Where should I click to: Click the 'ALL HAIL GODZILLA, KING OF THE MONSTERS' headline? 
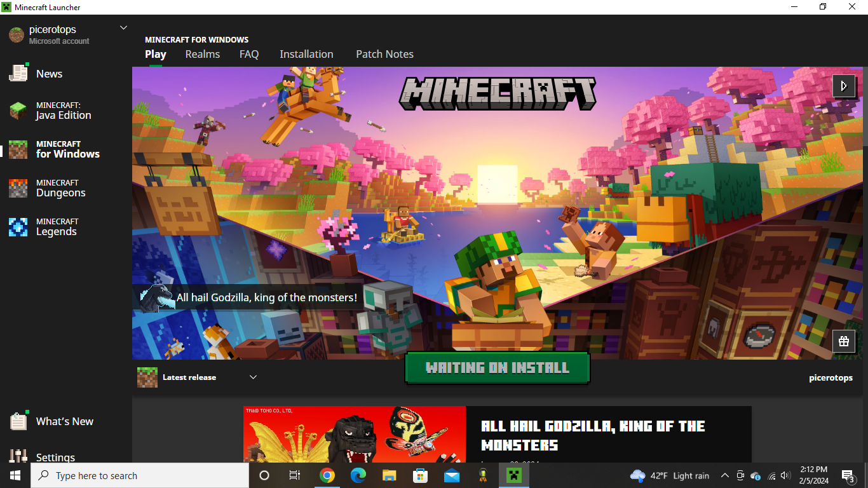coord(593,435)
